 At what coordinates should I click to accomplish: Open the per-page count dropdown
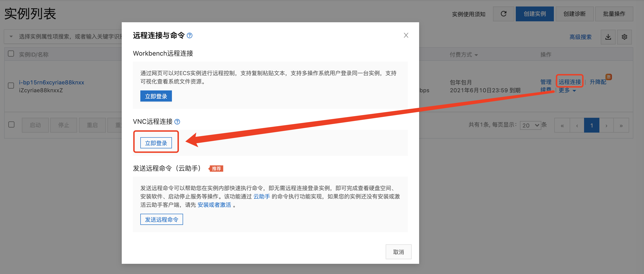pos(530,125)
